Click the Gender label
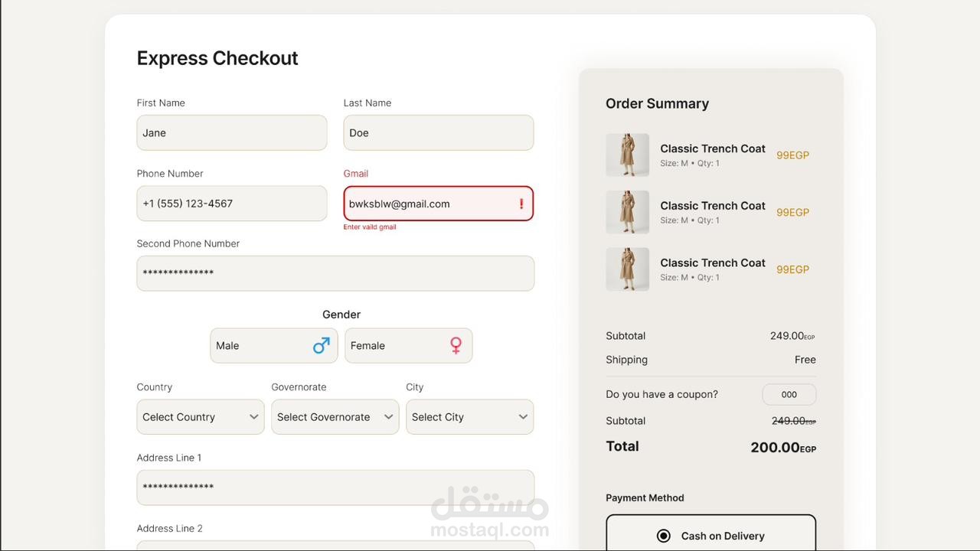The height and width of the screenshot is (551, 980). pos(341,315)
